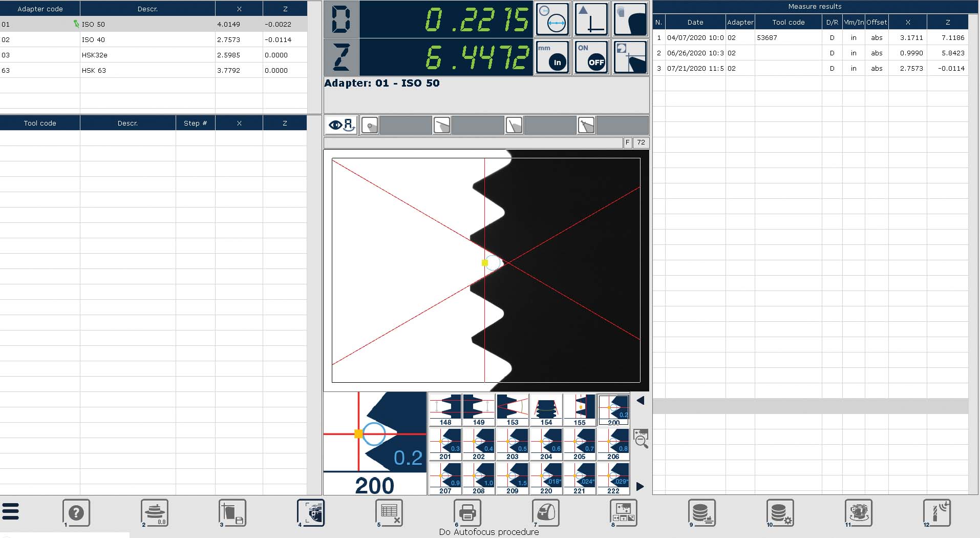This screenshot has width=980, height=538.
Task: Open the hamburger main menu
Action: (11, 511)
